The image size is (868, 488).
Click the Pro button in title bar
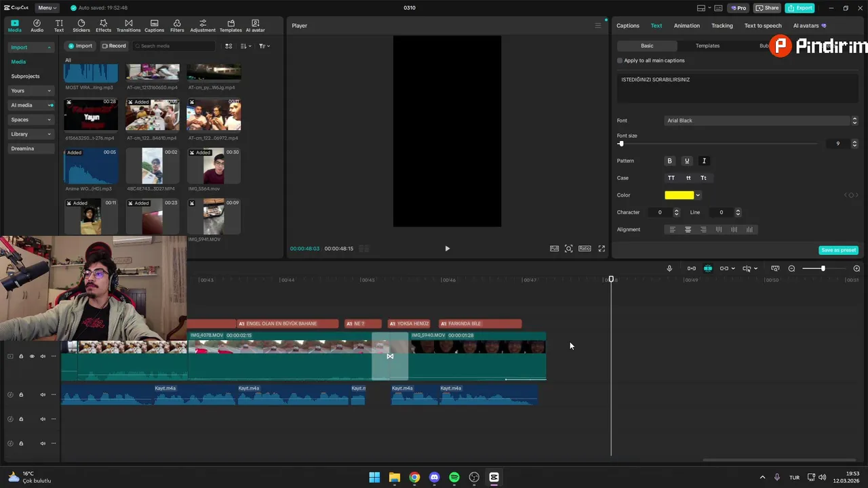click(x=738, y=8)
